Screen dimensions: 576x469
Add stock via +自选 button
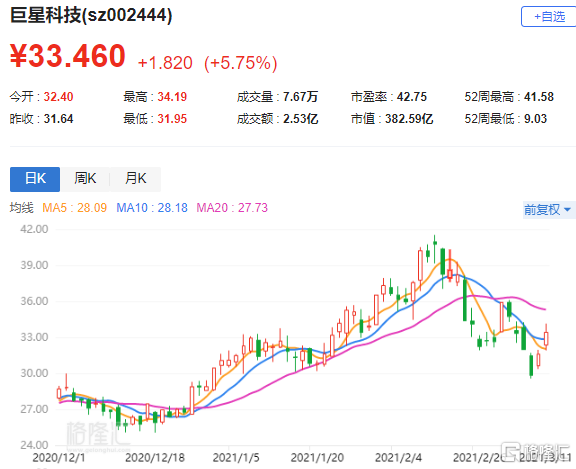(x=549, y=17)
